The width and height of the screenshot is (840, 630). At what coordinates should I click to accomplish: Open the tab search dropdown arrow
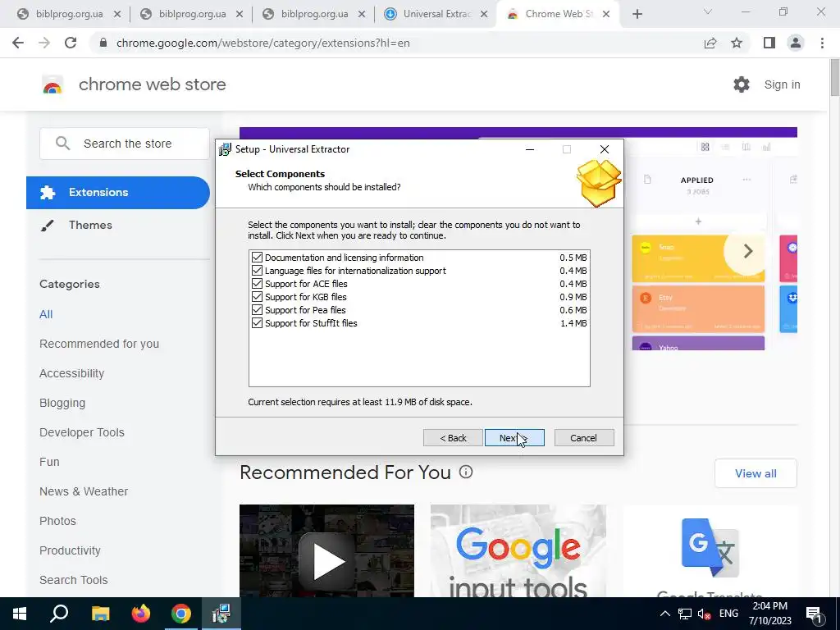pyautogui.click(x=708, y=11)
